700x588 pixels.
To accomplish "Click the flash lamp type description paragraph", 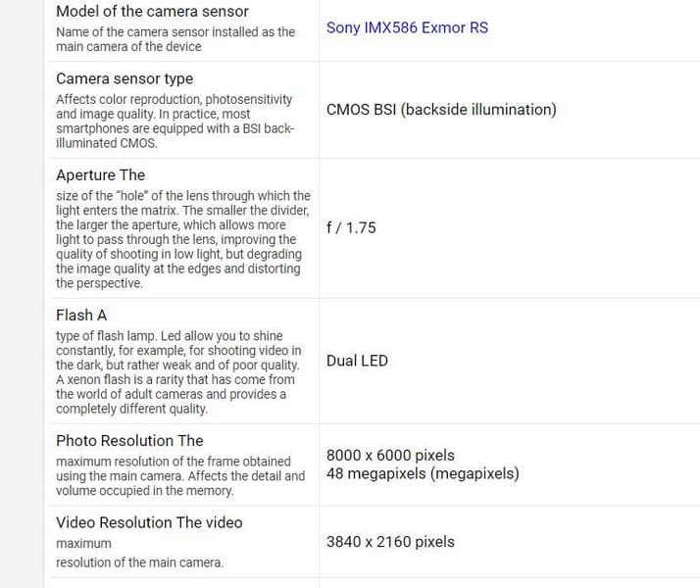I will [x=178, y=372].
